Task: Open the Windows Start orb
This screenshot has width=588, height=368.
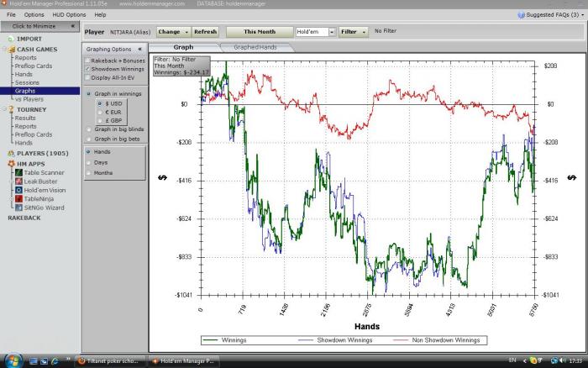Action: (x=13, y=361)
